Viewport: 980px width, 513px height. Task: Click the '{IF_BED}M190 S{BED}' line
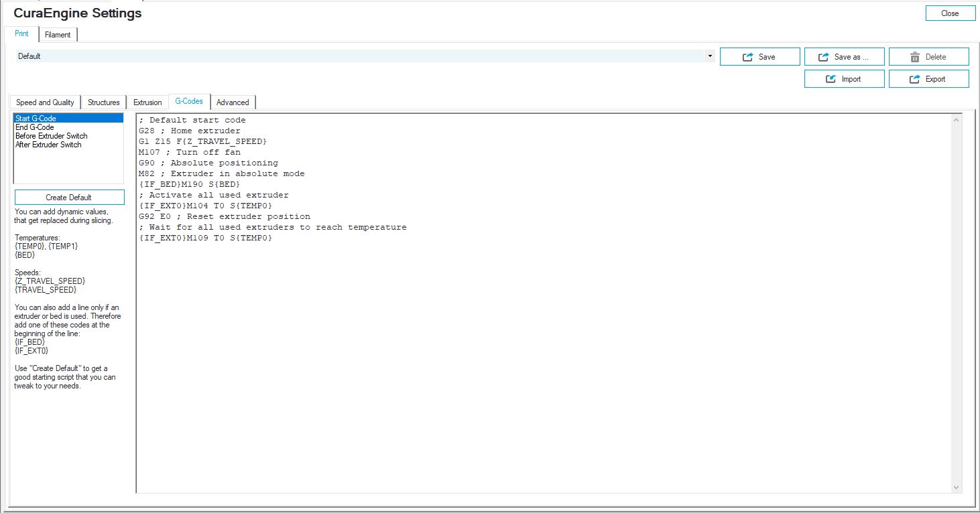pos(189,185)
